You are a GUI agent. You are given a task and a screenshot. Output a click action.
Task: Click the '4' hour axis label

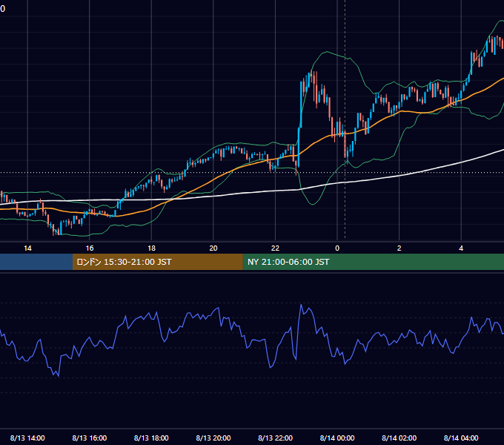tap(461, 248)
